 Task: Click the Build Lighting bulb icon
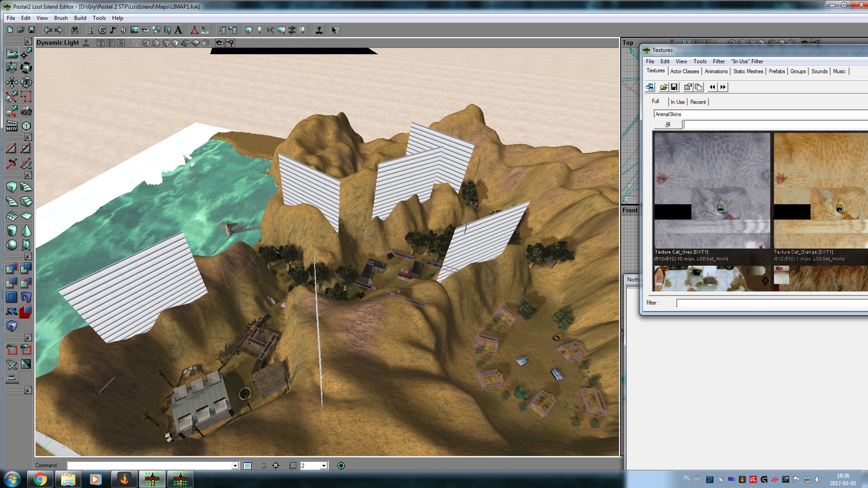pos(259,30)
